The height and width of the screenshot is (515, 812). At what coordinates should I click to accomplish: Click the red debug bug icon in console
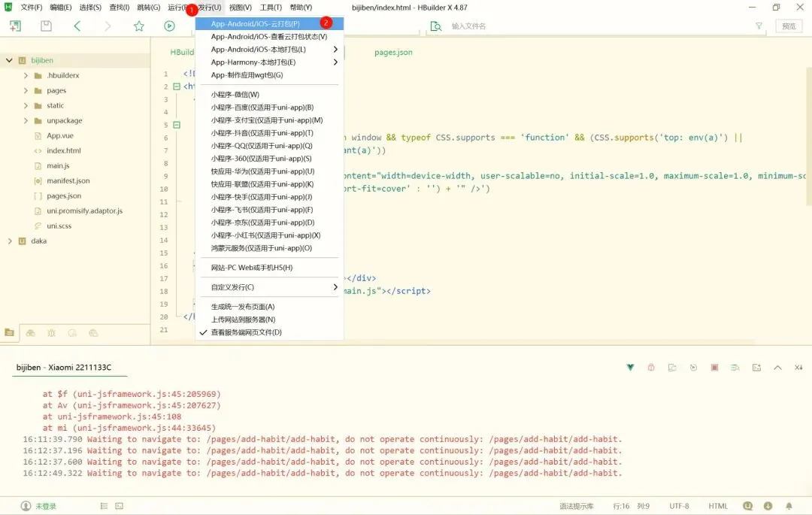651,368
